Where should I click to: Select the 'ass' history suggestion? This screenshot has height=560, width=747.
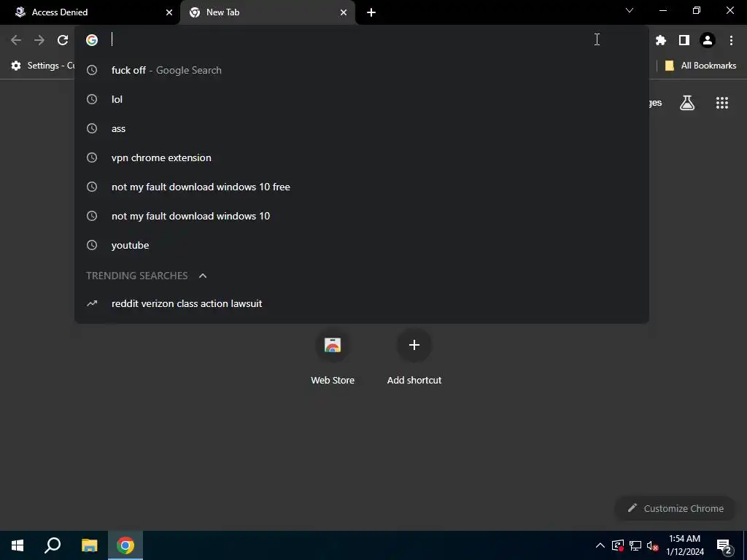pos(362,128)
